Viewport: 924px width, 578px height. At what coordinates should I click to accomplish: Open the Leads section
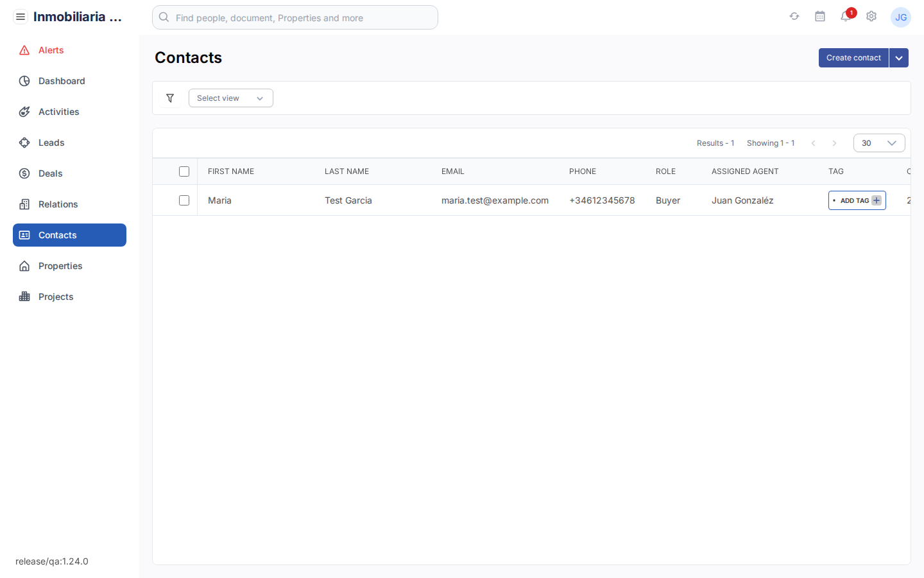pyautogui.click(x=53, y=143)
